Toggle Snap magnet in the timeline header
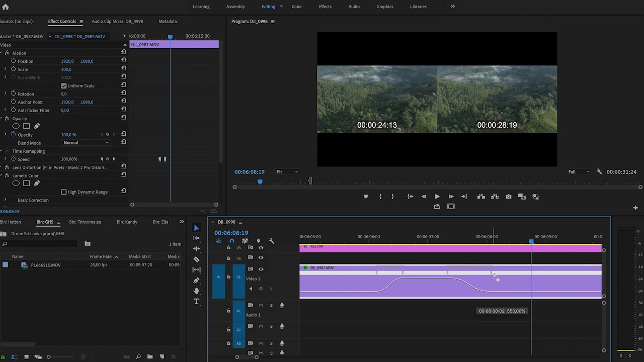644x362 pixels. point(232,241)
